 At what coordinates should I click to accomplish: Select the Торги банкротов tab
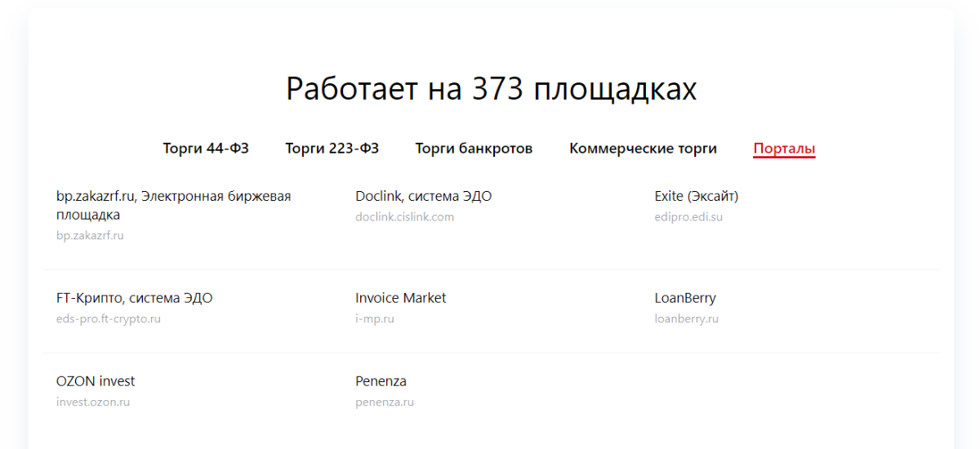(x=474, y=149)
